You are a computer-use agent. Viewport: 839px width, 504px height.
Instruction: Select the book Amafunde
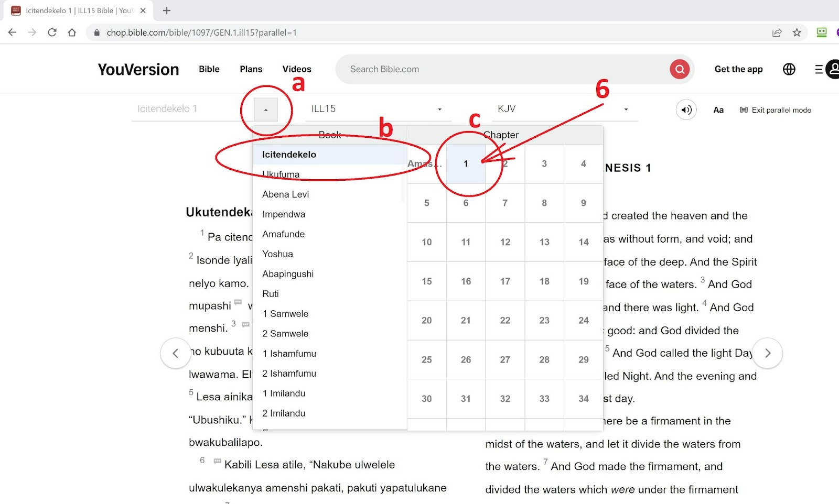click(x=329, y=234)
